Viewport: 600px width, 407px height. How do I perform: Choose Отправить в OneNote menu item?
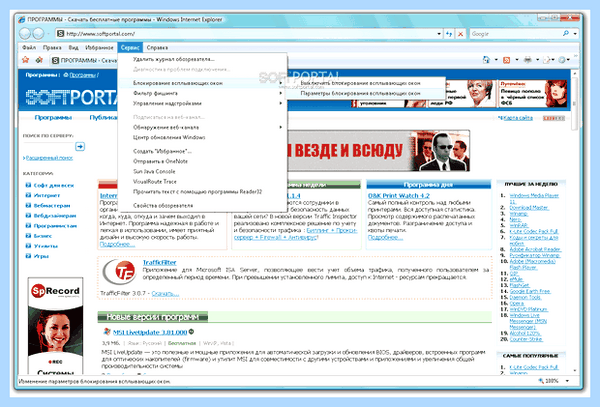202,161
